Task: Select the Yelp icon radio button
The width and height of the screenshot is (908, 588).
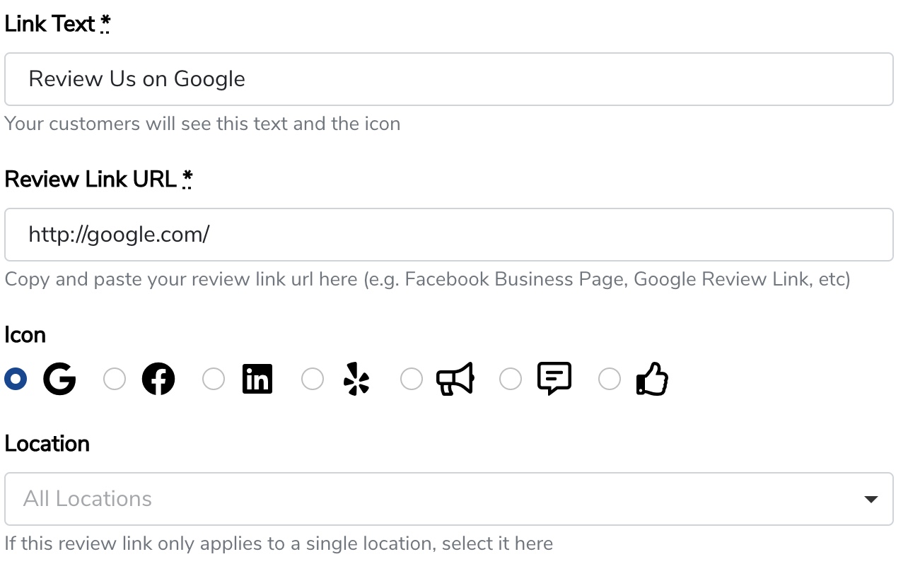Action: click(313, 380)
